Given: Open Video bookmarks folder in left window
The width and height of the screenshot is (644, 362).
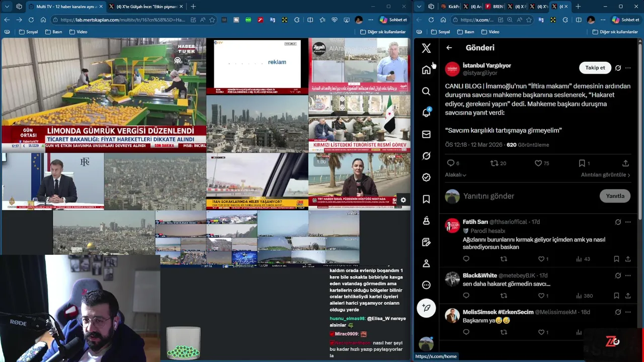Looking at the screenshot, I should tap(78, 32).
